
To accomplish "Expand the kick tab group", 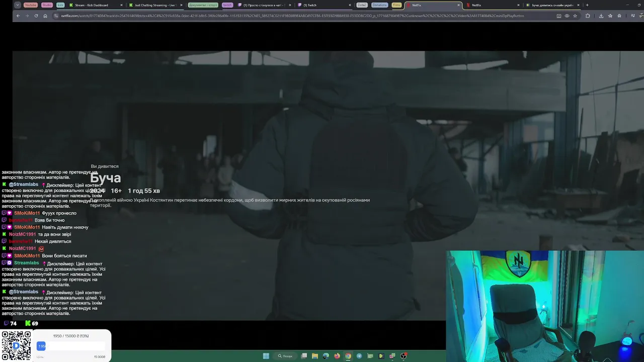I will pos(60,5).
